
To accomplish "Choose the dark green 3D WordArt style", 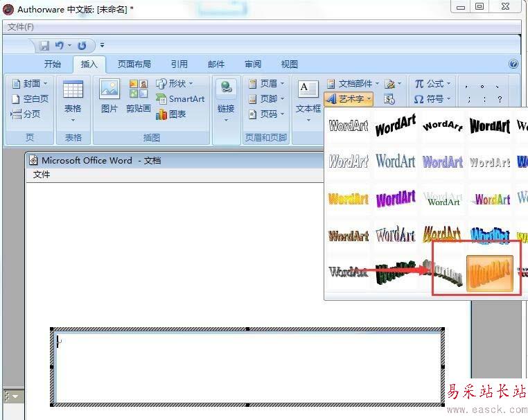I will 396,273.
